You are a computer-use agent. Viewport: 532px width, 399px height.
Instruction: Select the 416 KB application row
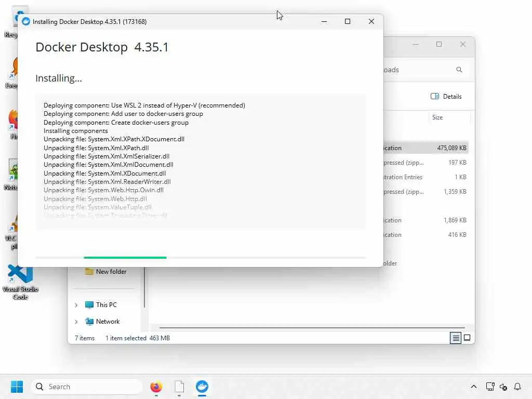pyautogui.click(x=426, y=235)
